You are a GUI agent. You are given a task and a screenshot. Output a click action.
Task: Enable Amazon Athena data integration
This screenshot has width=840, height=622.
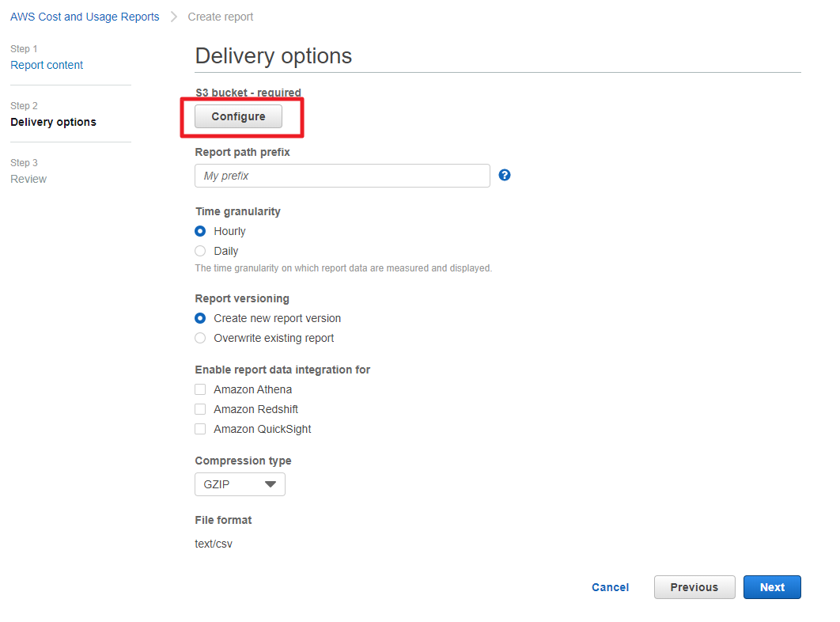200,389
